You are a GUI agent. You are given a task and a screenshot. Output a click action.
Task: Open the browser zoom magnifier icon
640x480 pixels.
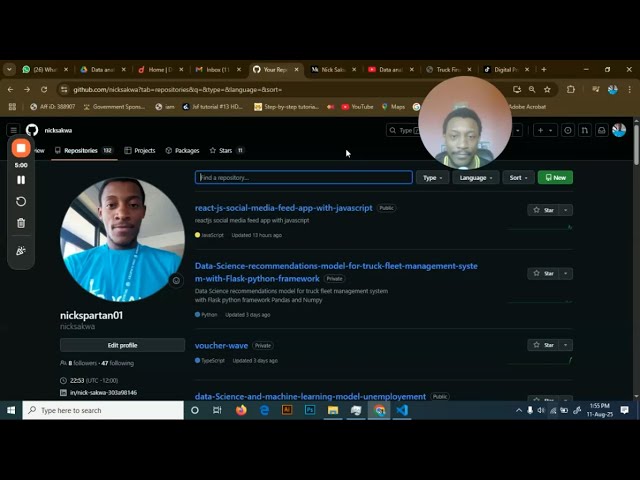[532, 89]
